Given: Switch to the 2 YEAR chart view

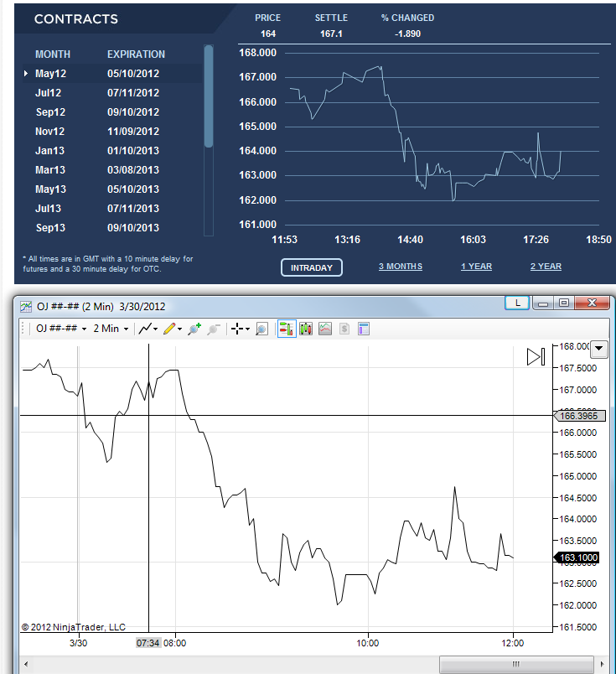Looking at the screenshot, I should pos(546,267).
